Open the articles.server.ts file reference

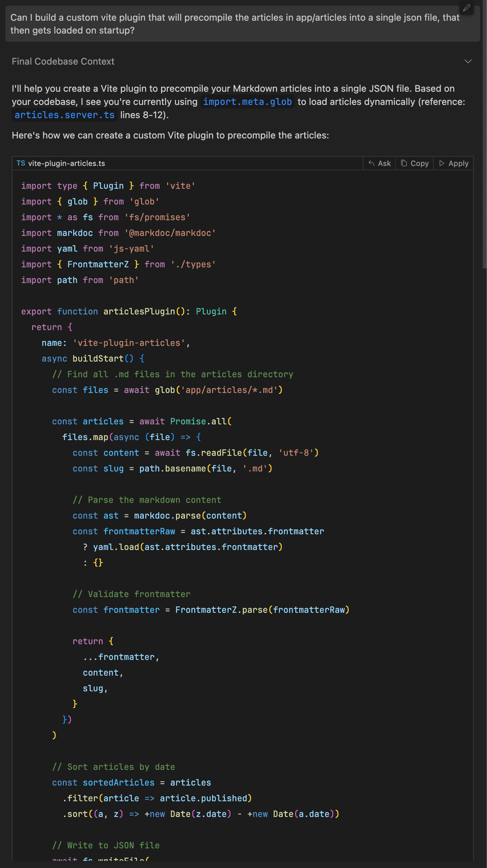click(65, 115)
